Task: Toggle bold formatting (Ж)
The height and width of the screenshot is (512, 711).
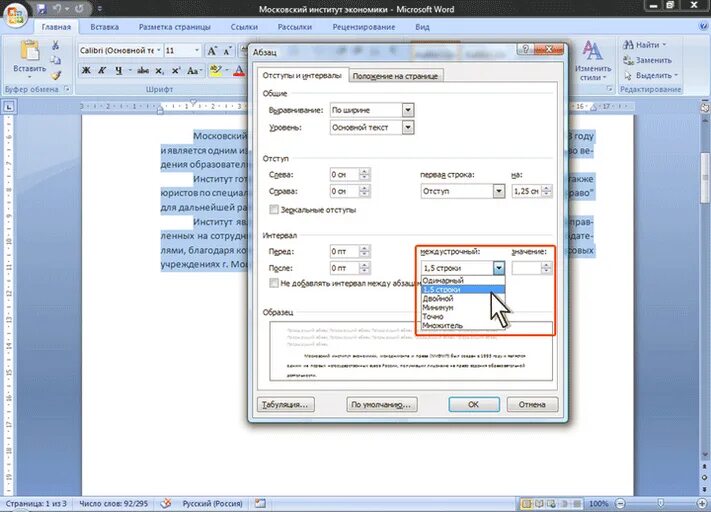Action: tap(86, 70)
